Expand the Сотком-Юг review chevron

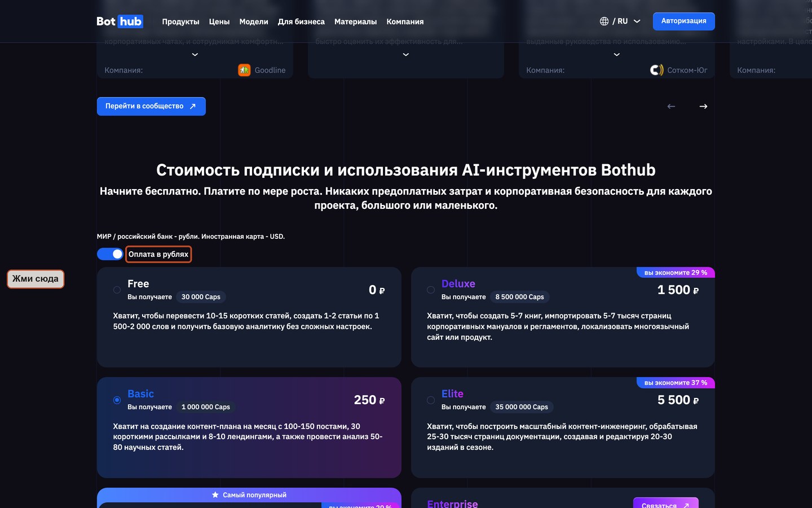point(617,55)
